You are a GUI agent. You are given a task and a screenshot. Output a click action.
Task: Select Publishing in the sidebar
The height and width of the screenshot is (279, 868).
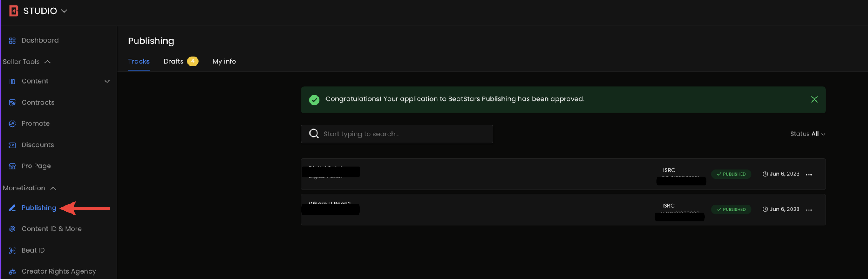point(38,208)
